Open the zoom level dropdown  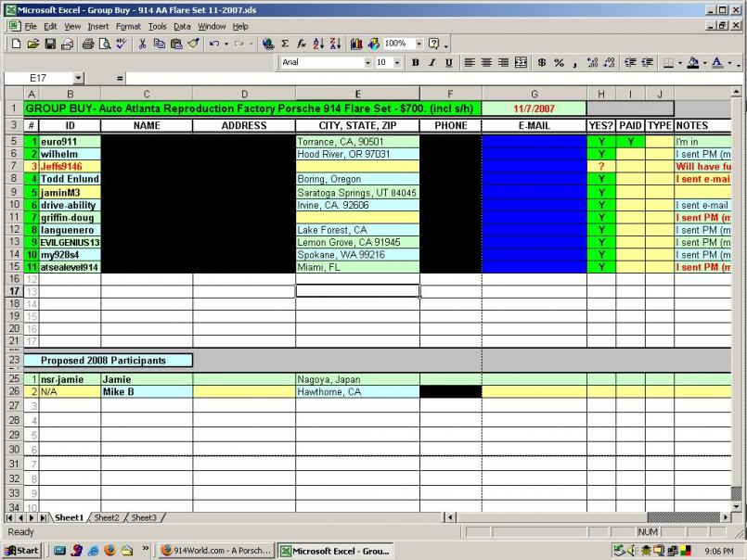[419, 43]
